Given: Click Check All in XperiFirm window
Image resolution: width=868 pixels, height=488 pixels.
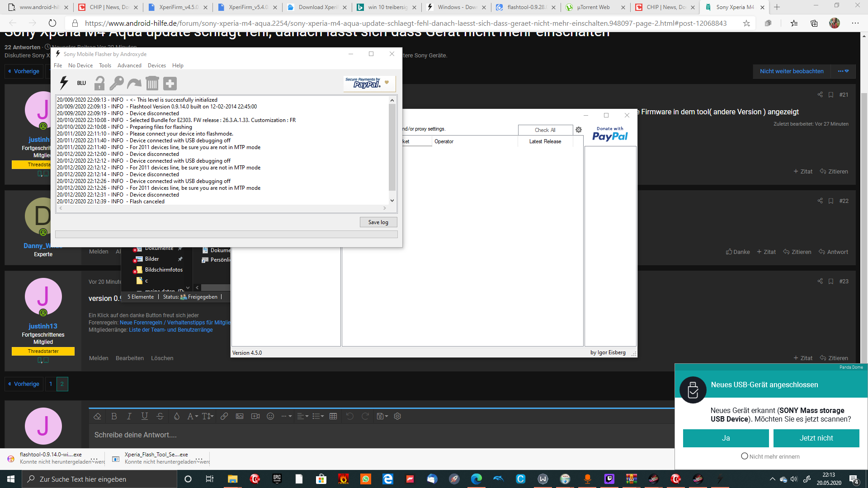Looking at the screenshot, I should (545, 130).
